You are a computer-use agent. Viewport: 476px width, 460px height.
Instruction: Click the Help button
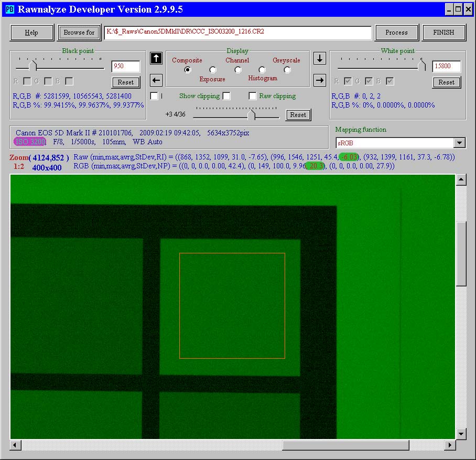click(32, 33)
